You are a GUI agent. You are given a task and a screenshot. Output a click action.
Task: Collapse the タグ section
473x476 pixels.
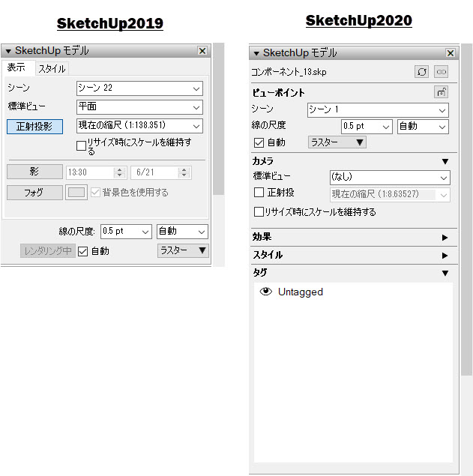(x=445, y=273)
